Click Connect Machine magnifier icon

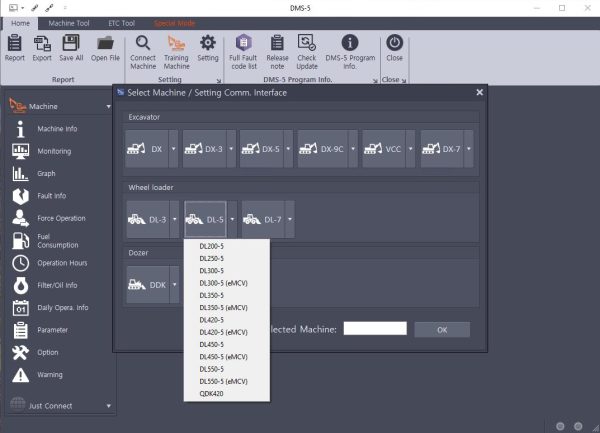[143, 52]
